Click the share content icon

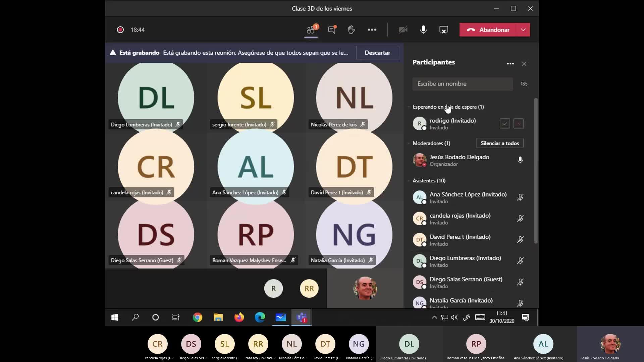[x=443, y=30]
